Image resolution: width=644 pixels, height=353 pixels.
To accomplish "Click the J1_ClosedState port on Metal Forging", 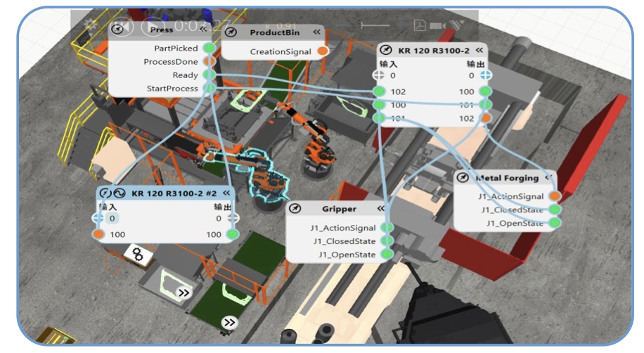I will [x=555, y=210].
